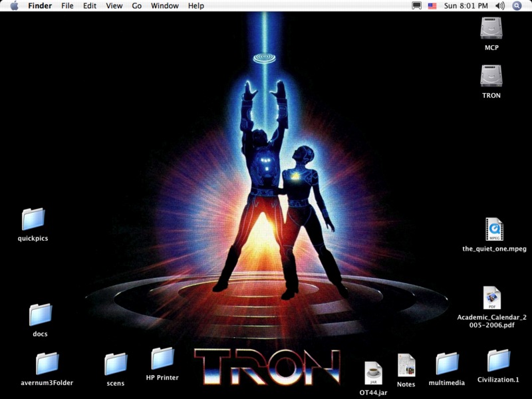The width and height of the screenshot is (532, 399).
Task: Click the quickpics folder icon
Action: coord(33,219)
